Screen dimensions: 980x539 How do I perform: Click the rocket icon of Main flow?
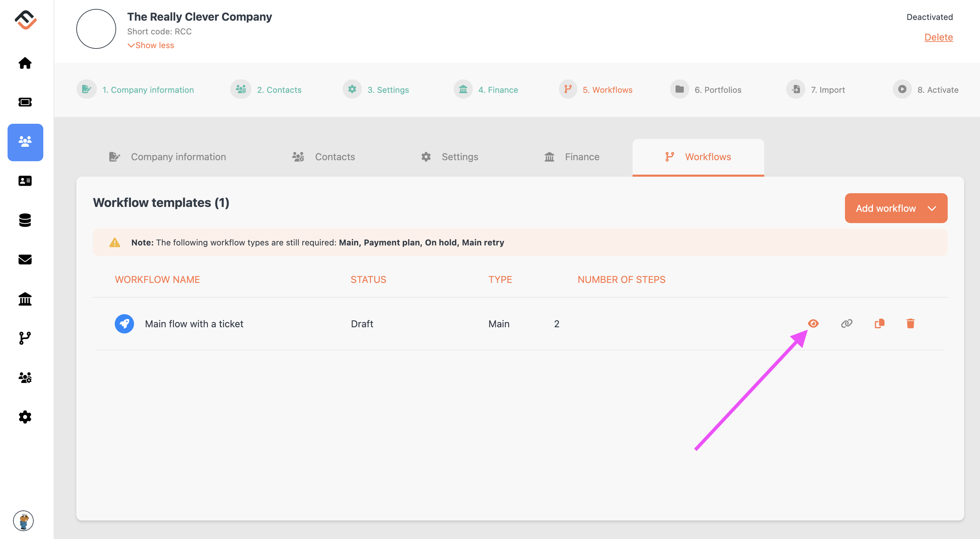124,323
